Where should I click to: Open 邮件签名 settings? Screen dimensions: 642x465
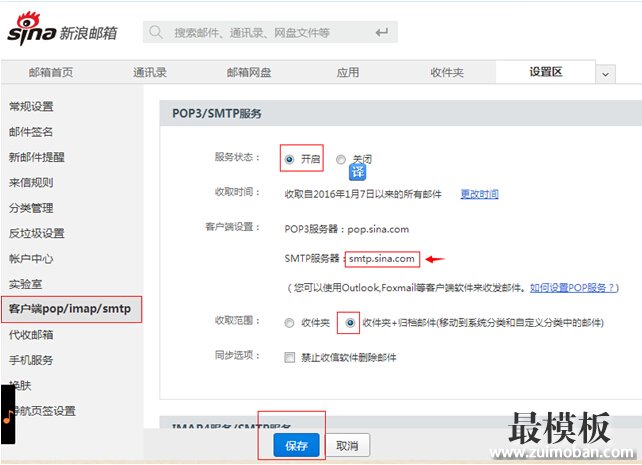coord(31,132)
